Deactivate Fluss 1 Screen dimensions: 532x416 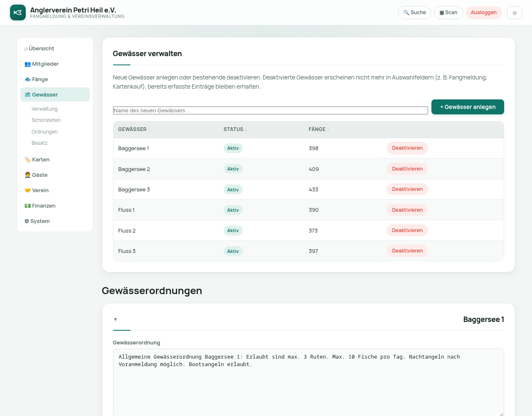tap(407, 210)
